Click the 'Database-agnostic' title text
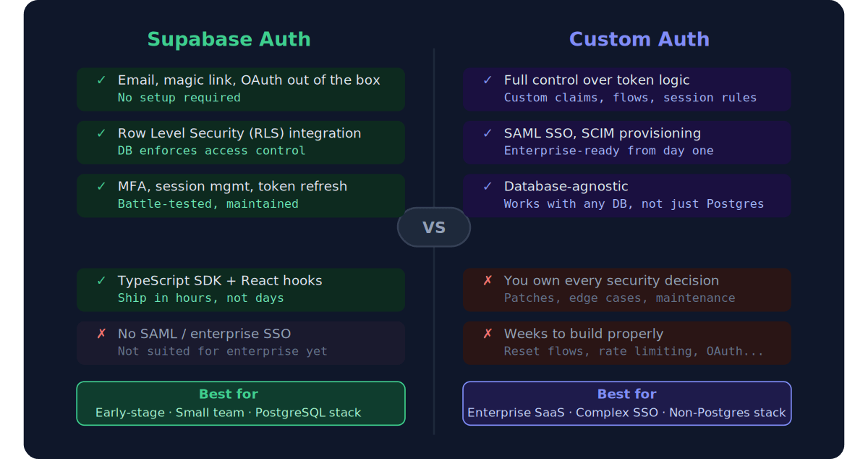Viewport: 868px width, 459px height. [x=566, y=187]
